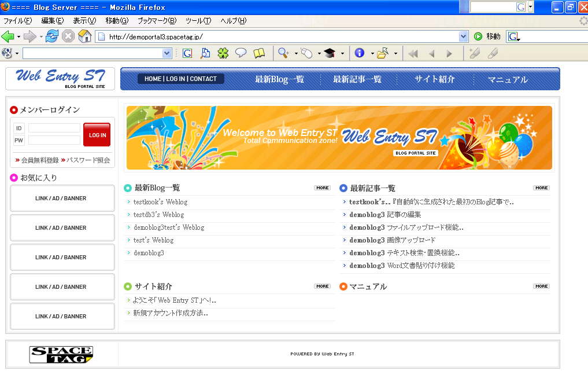
Task: Open the demoblog3test's Weblog link
Action: pyautogui.click(x=169, y=227)
